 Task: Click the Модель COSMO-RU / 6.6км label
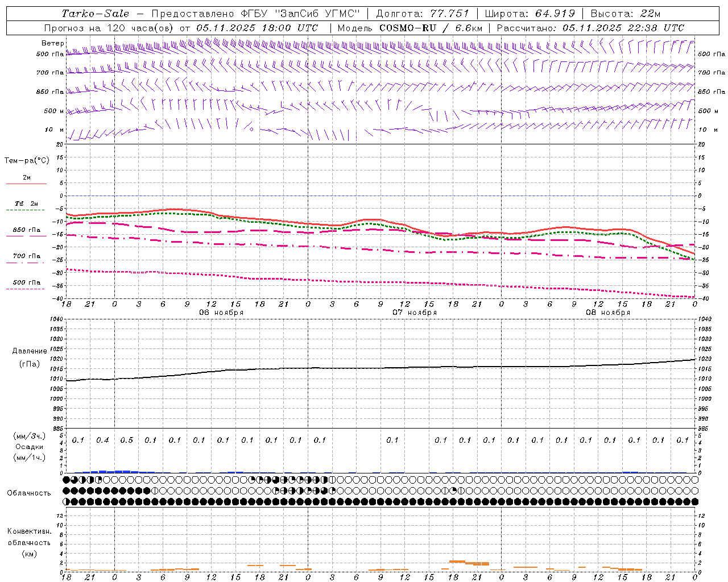(x=410, y=28)
